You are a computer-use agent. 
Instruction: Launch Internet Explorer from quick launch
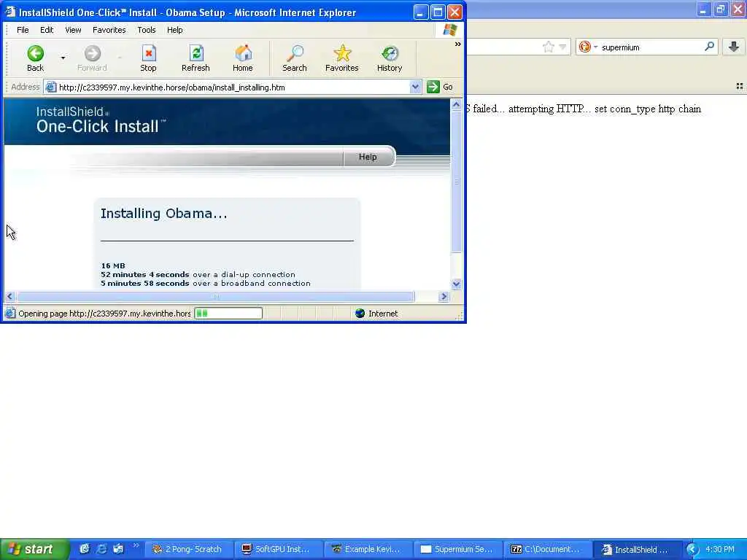tap(101, 549)
